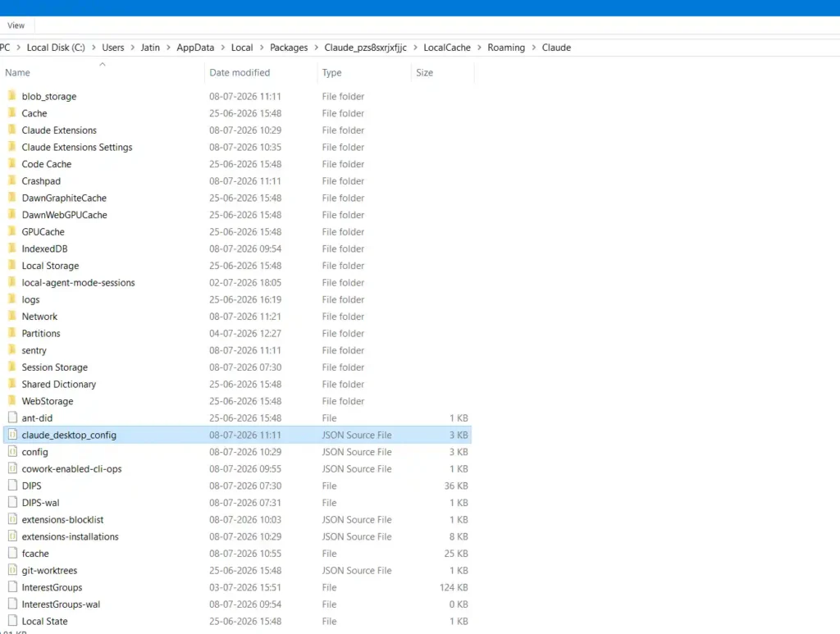Expand the chevron after Packages breadcrumb

click(316, 47)
